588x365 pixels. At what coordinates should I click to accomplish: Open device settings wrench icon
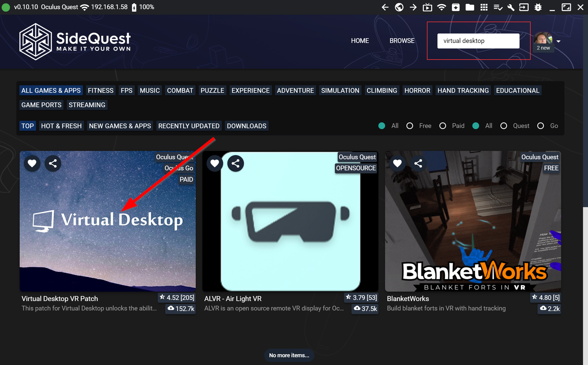[511, 7]
